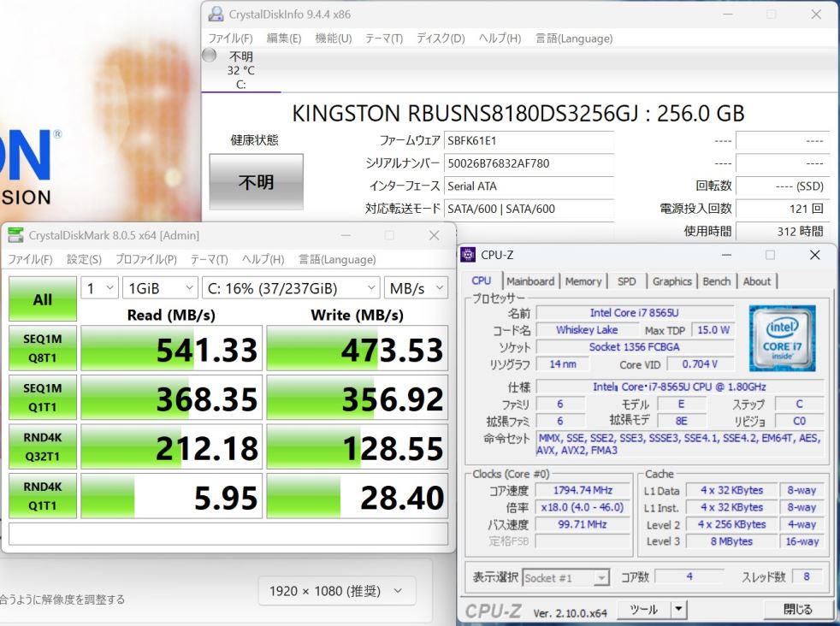840x626 pixels.
Task: Switch to the CPU tab in CPU-Z
Action: pos(481,281)
